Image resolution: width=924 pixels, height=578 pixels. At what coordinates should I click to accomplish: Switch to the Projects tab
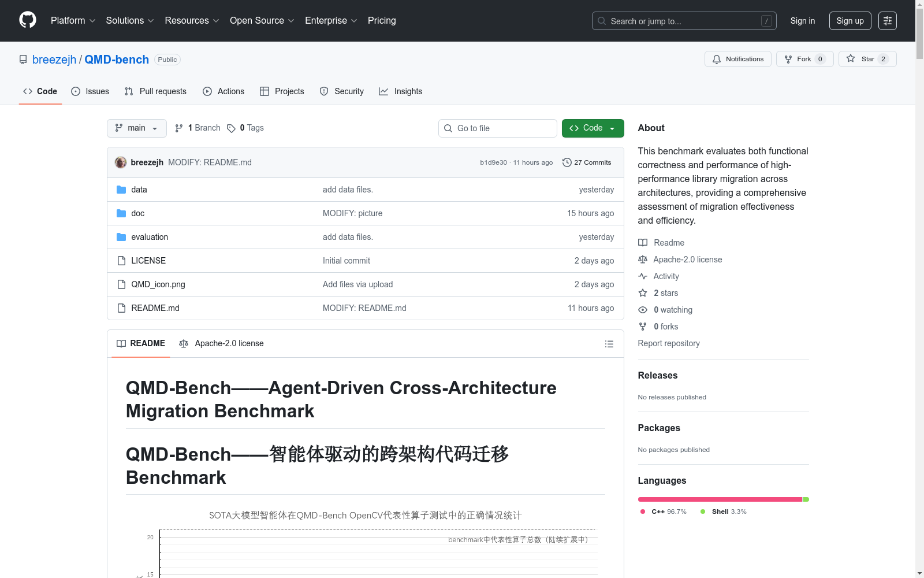point(282,91)
